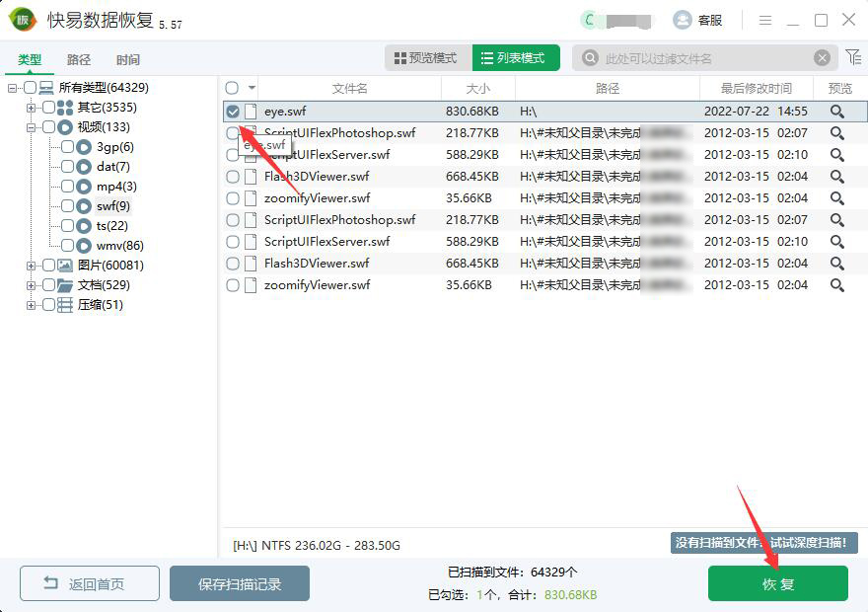Click the 图片 category icon in tree

[65, 266]
